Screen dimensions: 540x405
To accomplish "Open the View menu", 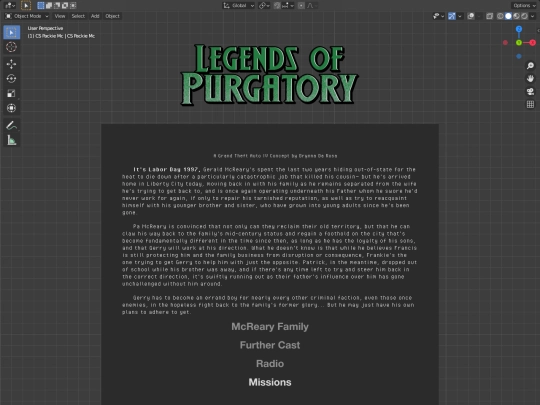I will 60,16.
